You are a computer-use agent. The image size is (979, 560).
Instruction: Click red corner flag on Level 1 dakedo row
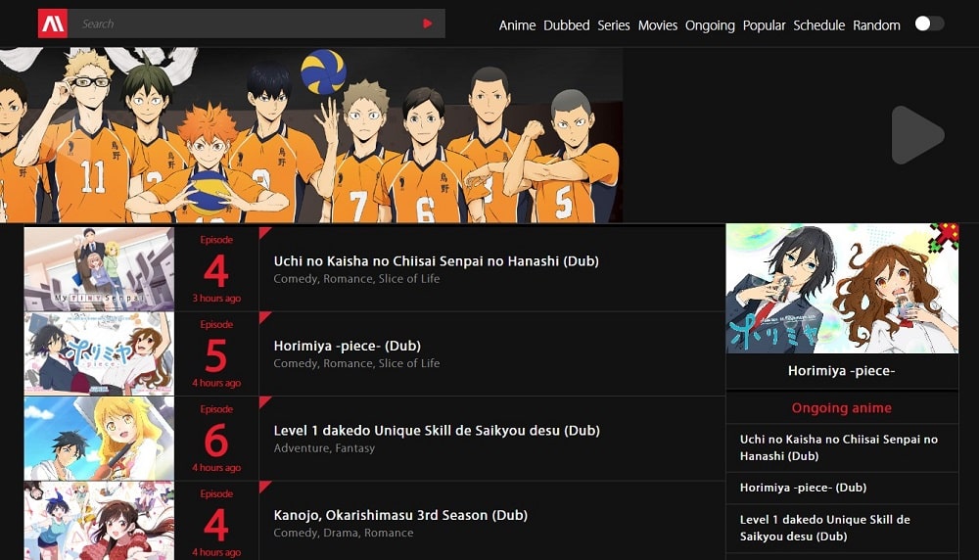[x=263, y=401]
